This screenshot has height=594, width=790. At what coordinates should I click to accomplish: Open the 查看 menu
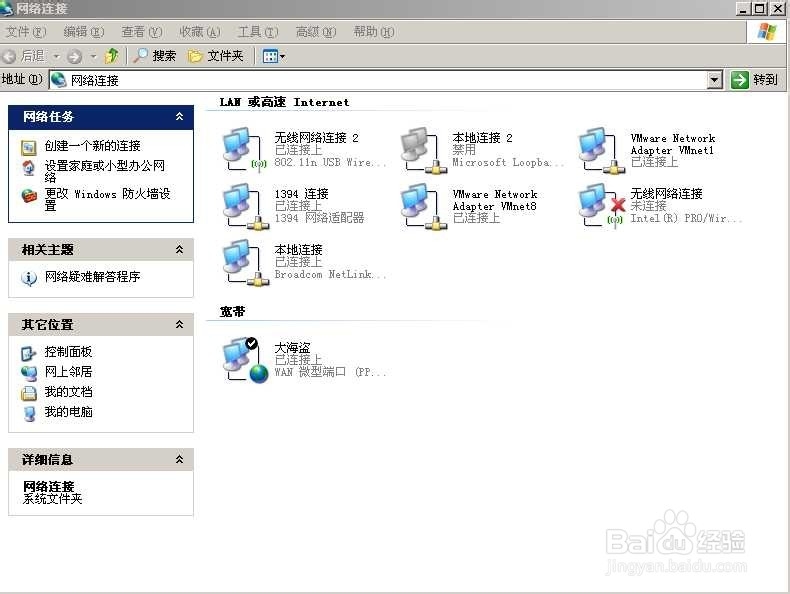(x=142, y=32)
